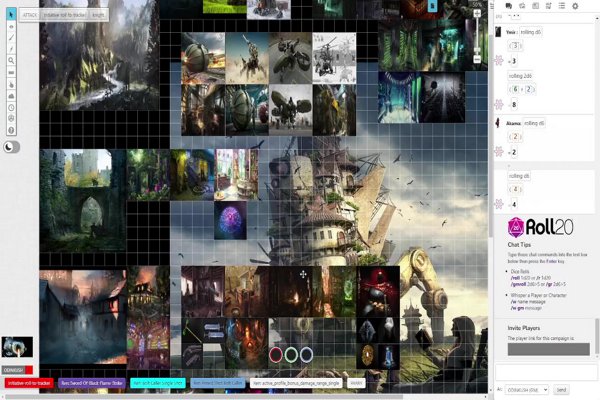Image resolution: width=600 pixels, height=400 pixels.
Task: Click Akama's chat avatar
Action: coord(498,123)
